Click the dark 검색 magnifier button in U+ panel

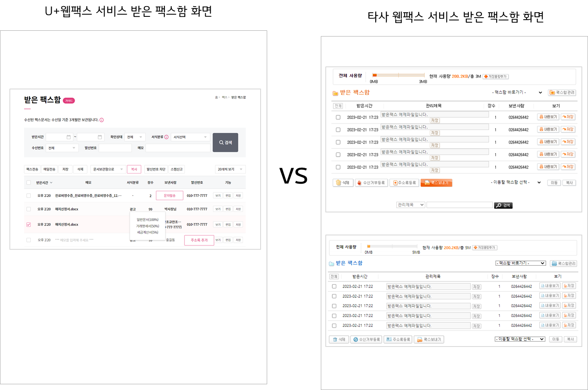[225, 142]
